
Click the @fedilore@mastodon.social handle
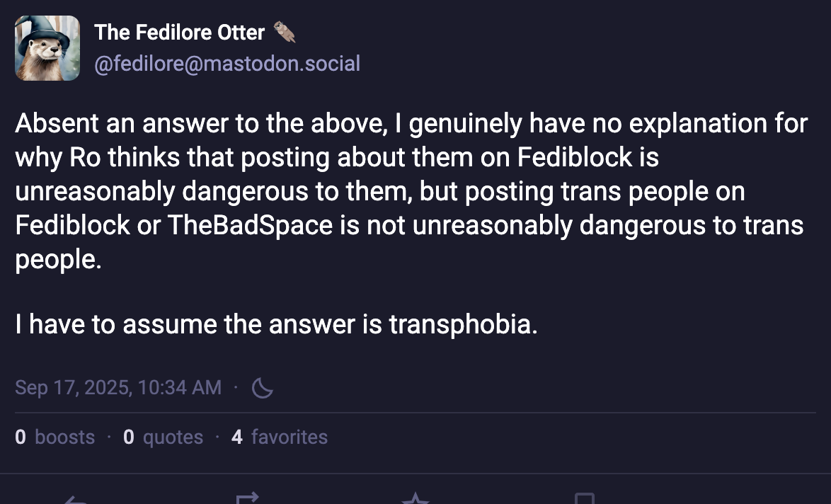tap(227, 64)
